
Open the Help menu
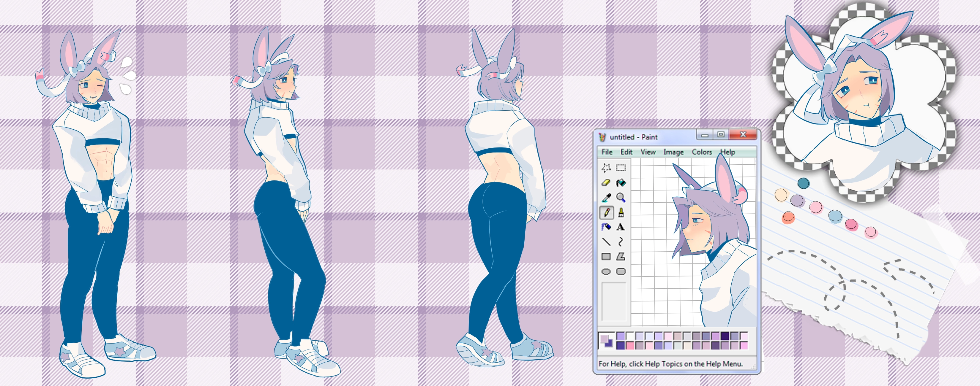[727, 152]
